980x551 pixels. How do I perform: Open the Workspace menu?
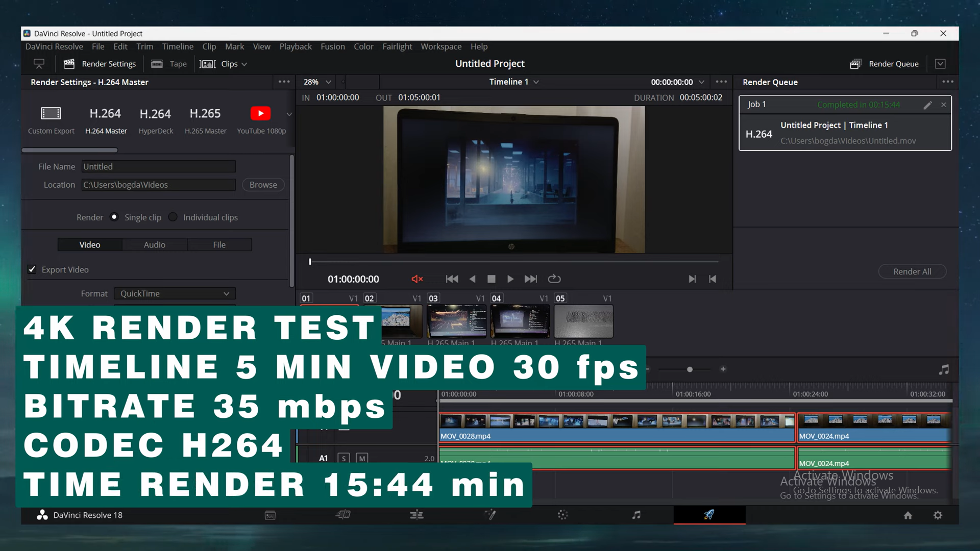pyautogui.click(x=441, y=46)
